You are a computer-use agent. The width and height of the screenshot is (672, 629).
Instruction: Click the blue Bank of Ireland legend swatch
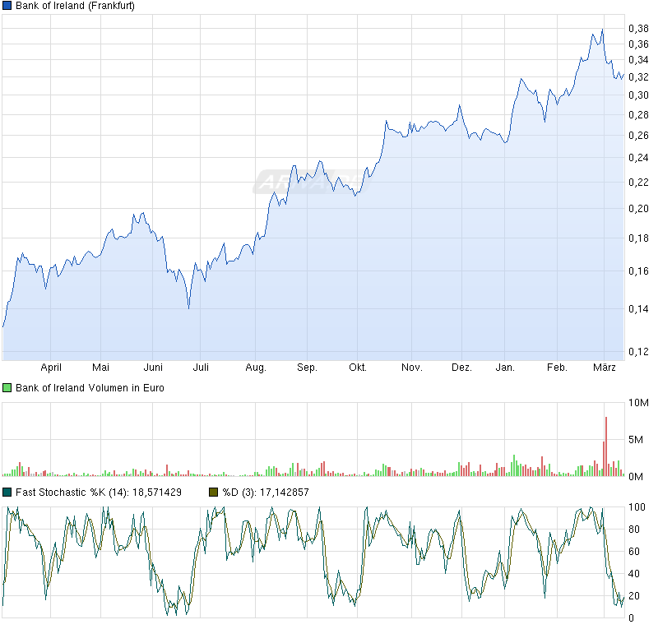coord(7,6)
